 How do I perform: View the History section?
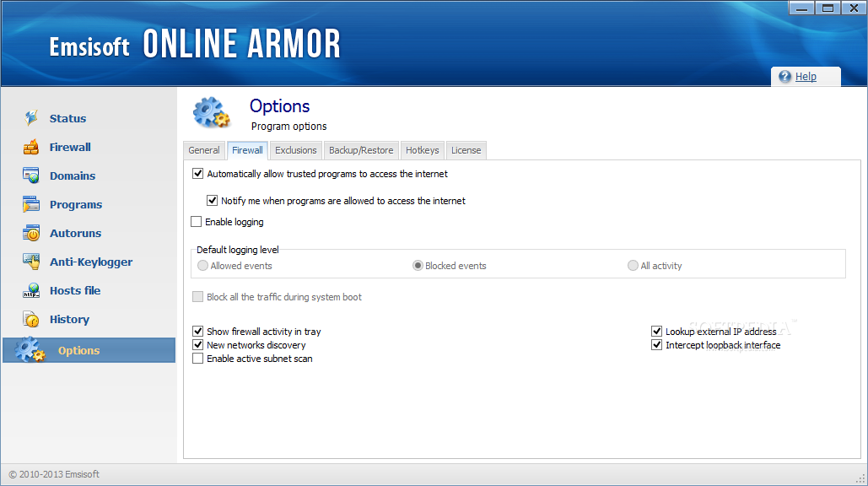pos(69,320)
